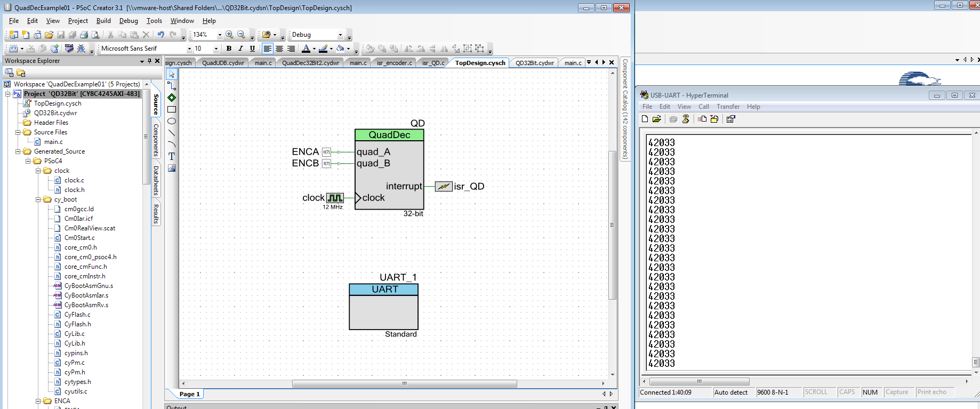The image size is (980, 409).
Task: Toggle Align Right text alignment
Action: click(291, 49)
